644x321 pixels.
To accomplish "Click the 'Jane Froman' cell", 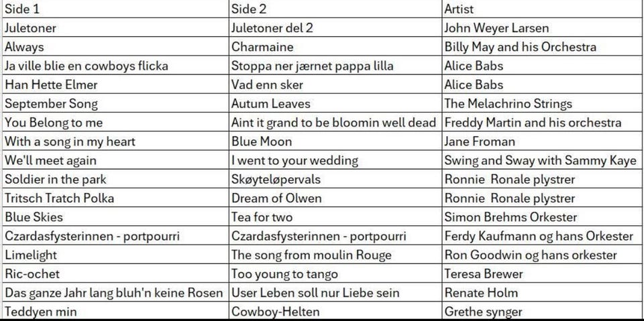I will pyautogui.click(x=542, y=141).
